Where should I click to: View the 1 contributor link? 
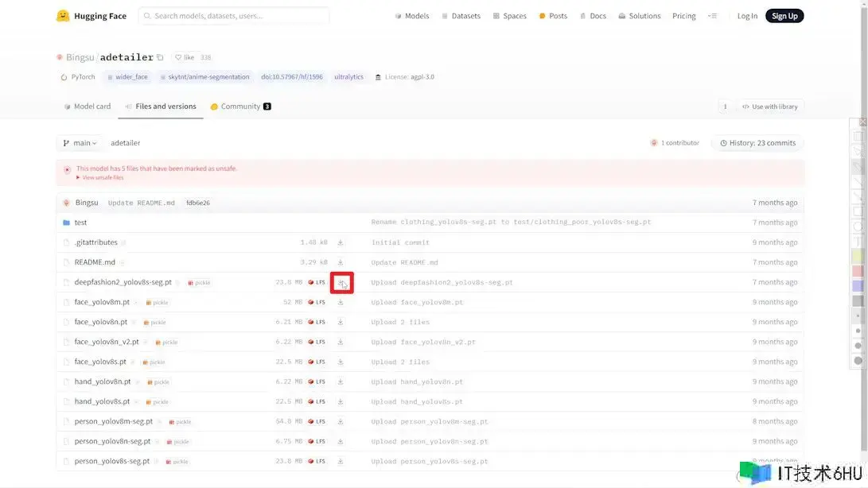[675, 143]
